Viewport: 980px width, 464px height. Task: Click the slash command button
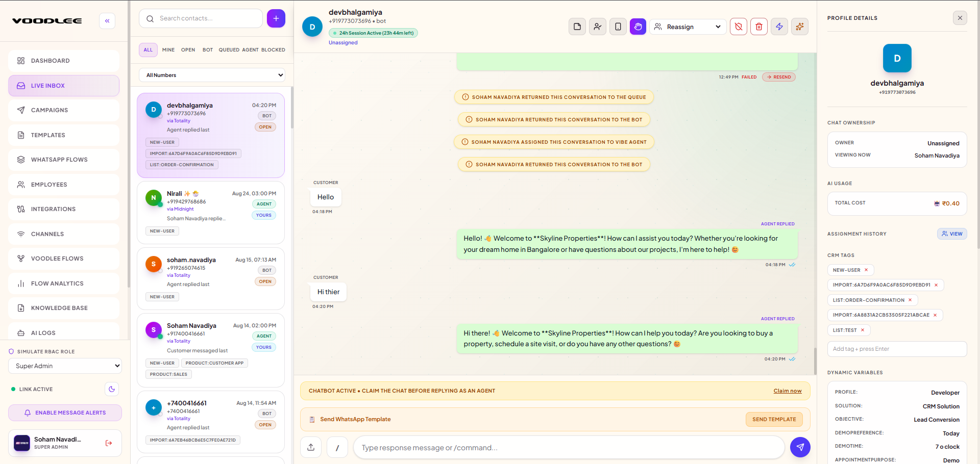click(x=337, y=447)
